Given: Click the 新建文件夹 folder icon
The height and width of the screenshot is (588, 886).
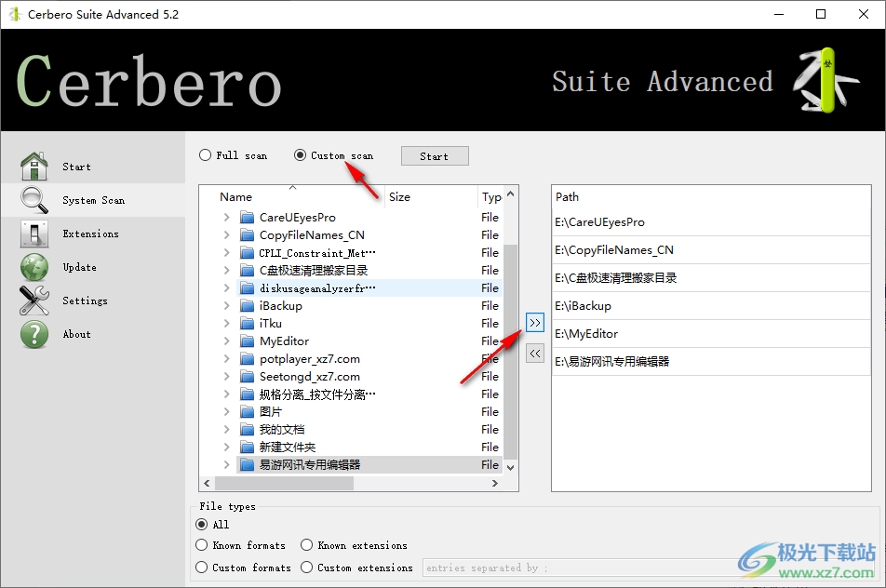Looking at the screenshot, I should (x=247, y=448).
